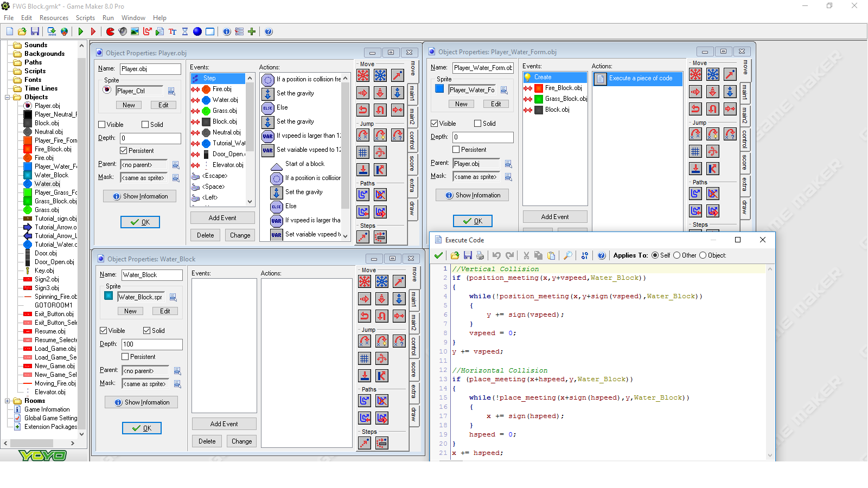The width and height of the screenshot is (868, 488).
Task: Confirm code with green checkmark in Execute Code
Action: tap(438, 255)
